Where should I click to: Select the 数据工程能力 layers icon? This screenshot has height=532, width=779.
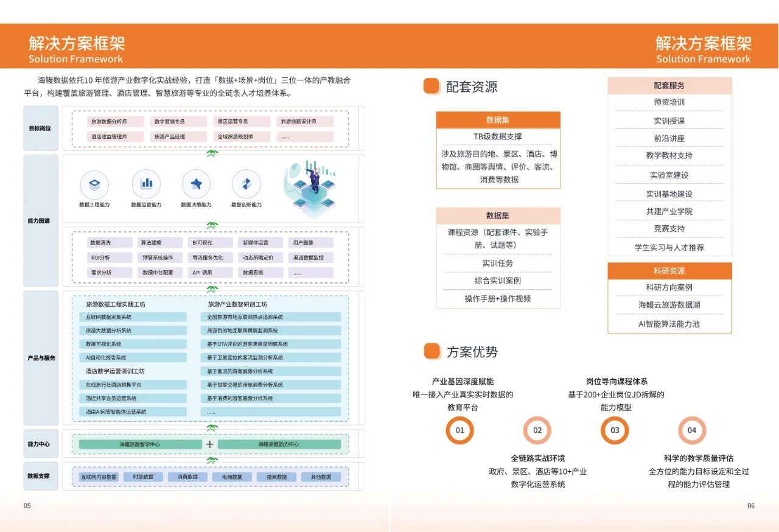point(94,184)
